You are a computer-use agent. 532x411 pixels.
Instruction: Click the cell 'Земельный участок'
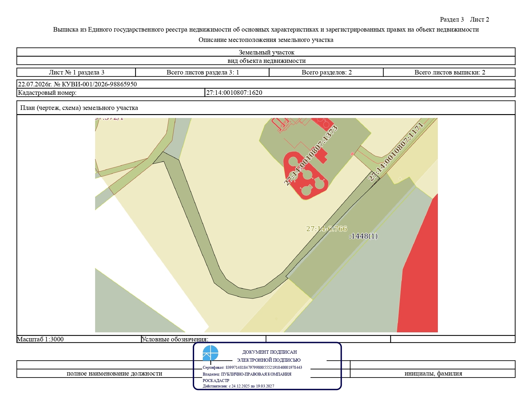[266, 52]
